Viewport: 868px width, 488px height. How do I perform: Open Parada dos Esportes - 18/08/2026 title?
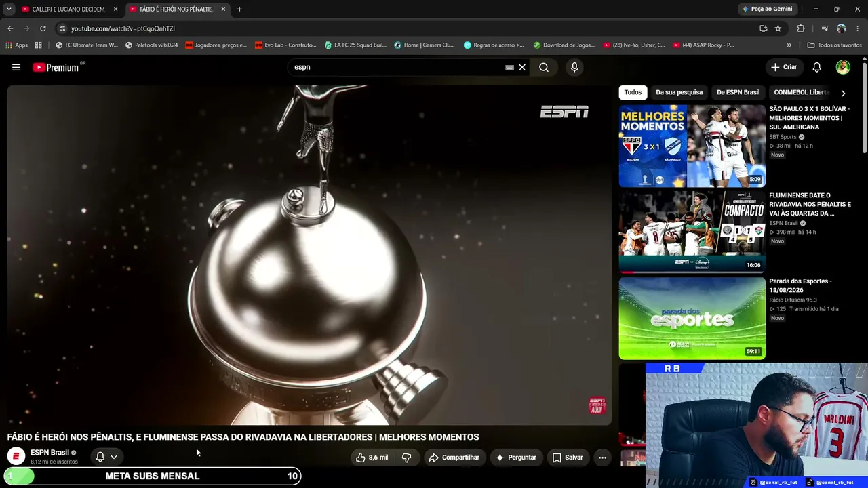pyautogui.click(x=800, y=285)
